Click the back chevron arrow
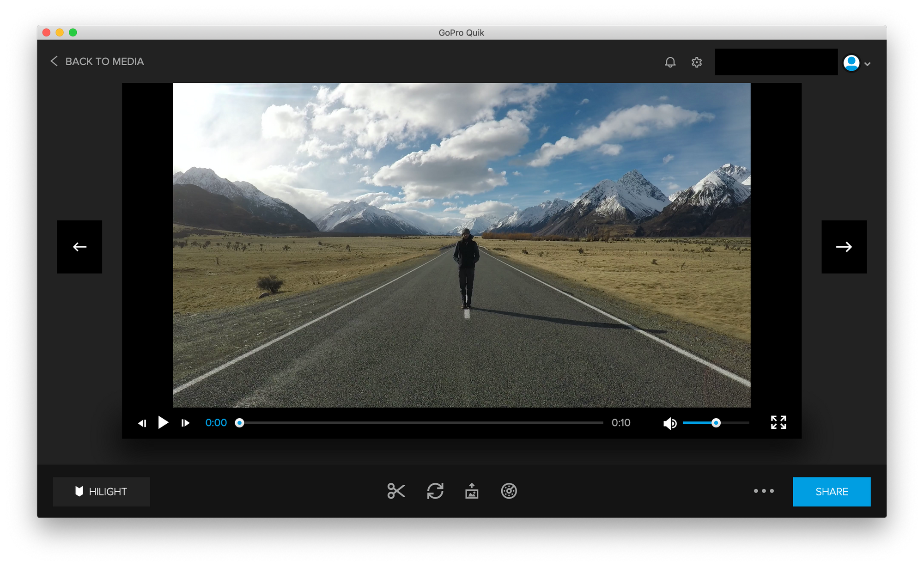The height and width of the screenshot is (567, 924). [x=54, y=61]
